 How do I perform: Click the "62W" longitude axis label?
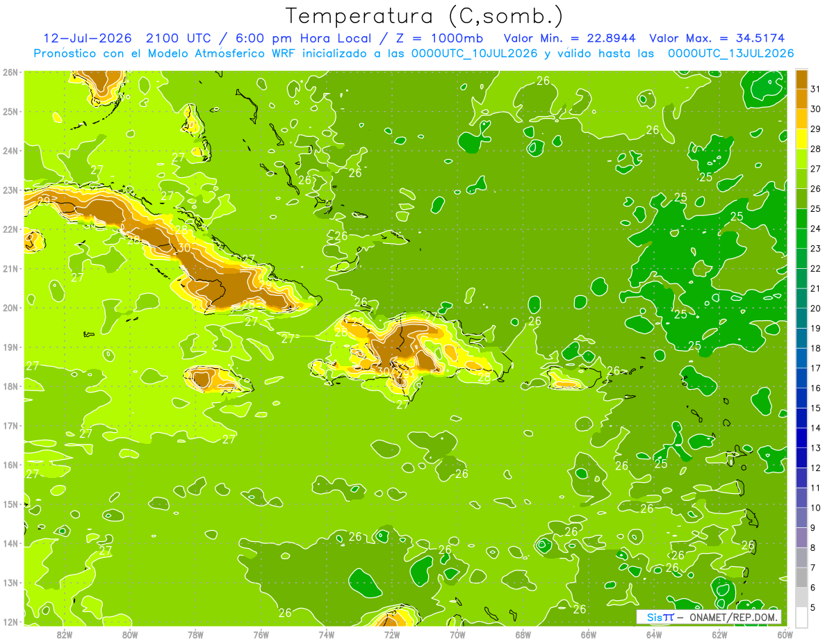tap(719, 634)
